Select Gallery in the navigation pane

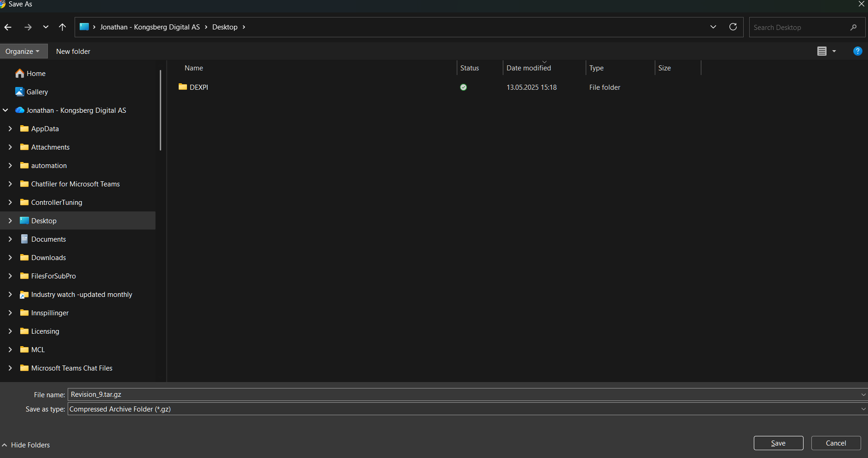pyautogui.click(x=37, y=92)
